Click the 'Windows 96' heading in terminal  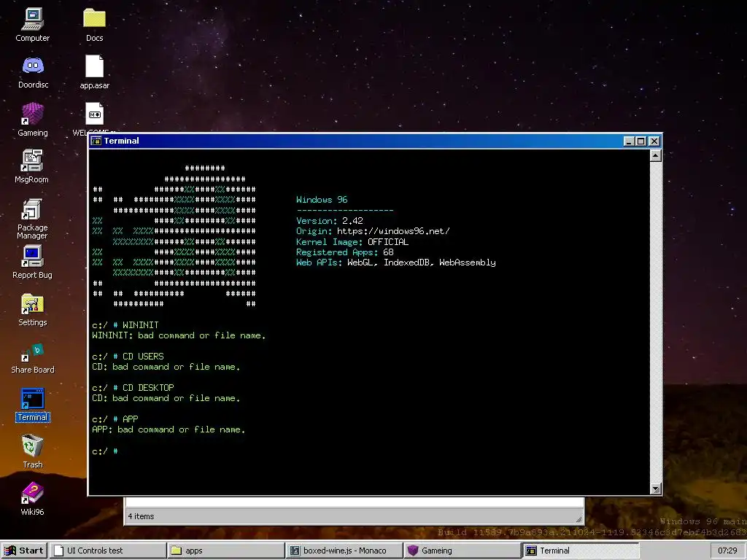[x=322, y=200]
